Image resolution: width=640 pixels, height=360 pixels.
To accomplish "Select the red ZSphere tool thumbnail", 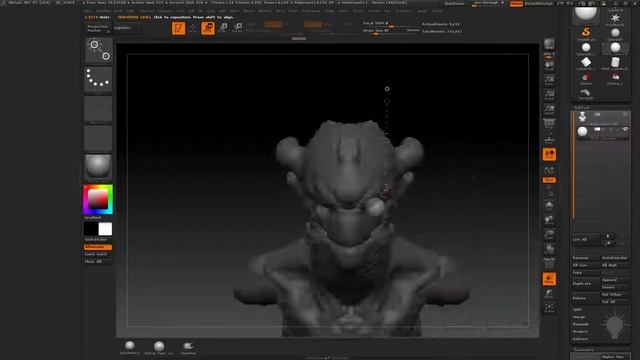I will pos(586,78).
